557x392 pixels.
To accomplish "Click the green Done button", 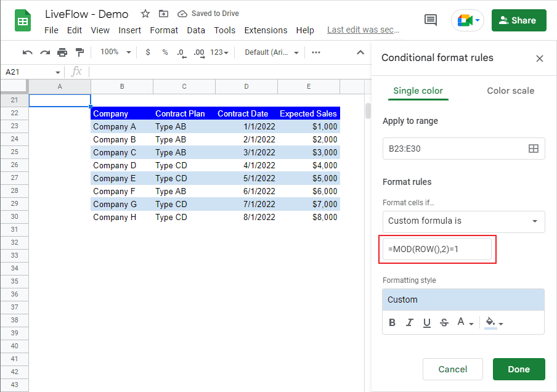I will pos(519,369).
